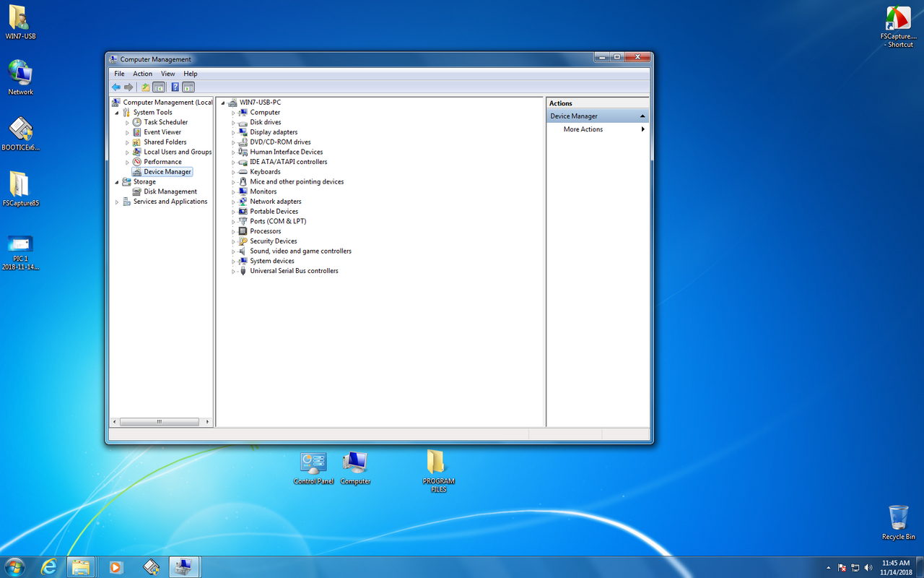Click the console tree horizontal scrollbar thumb
Image resolution: width=924 pixels, height=578 pixels.
pyautogui.click(x=160, y=422)
